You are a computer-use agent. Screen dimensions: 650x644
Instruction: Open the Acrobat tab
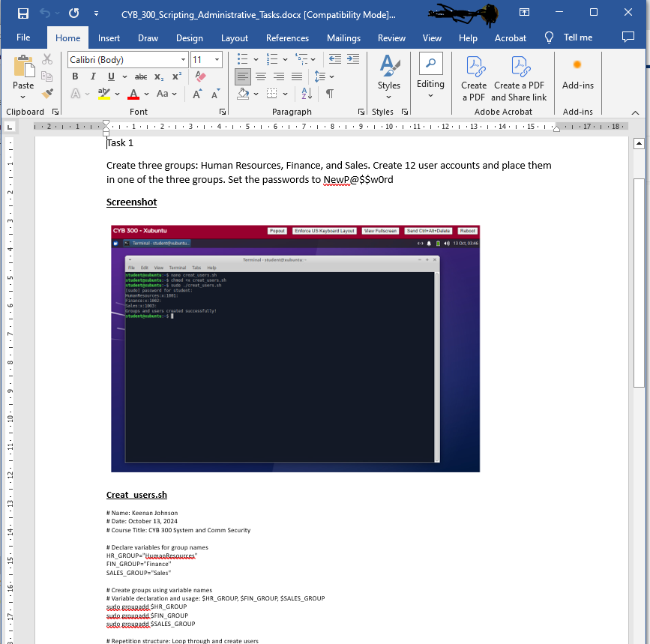tap(511, 38)
